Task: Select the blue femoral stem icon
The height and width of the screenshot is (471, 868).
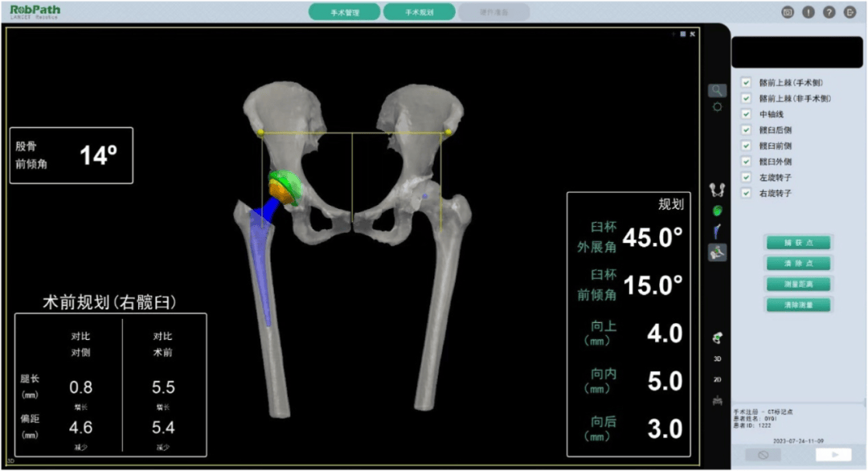Action: pyautogui.click(x=717, y=231)
